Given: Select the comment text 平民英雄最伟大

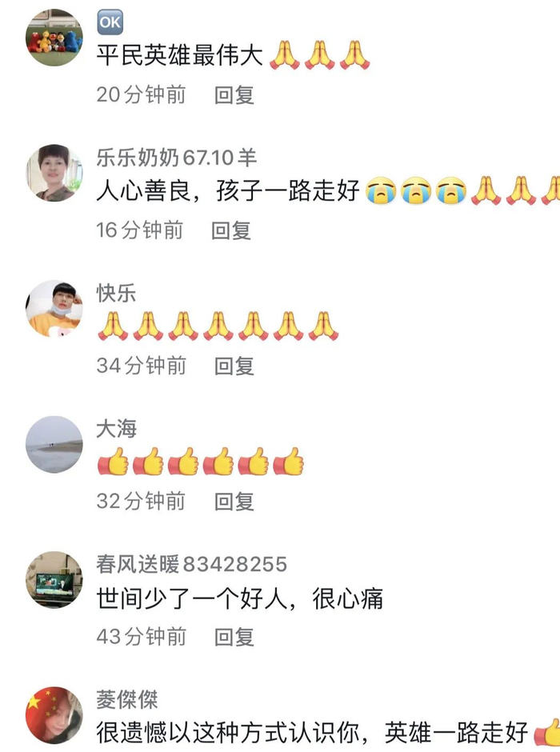Looking at the screenshot, I should (179, 54).
